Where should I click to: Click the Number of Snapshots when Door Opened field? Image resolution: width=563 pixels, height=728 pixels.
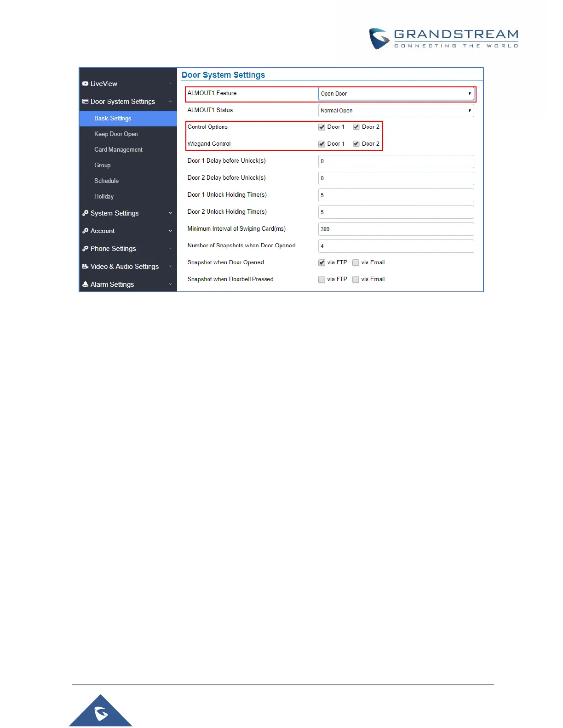396,246
